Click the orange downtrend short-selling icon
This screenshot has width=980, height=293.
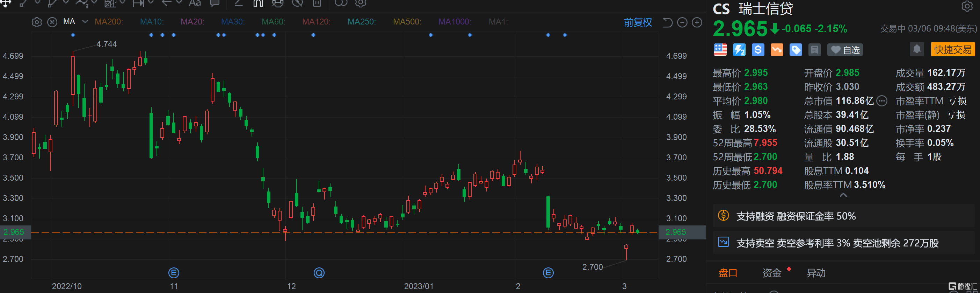[x=776, y=50]
